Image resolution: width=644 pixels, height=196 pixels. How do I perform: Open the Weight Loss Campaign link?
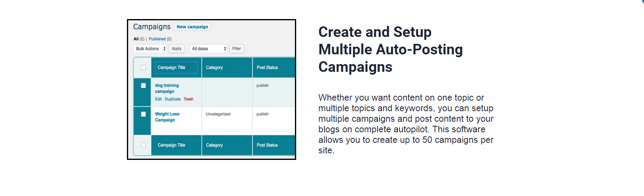(x=167, y=117)
